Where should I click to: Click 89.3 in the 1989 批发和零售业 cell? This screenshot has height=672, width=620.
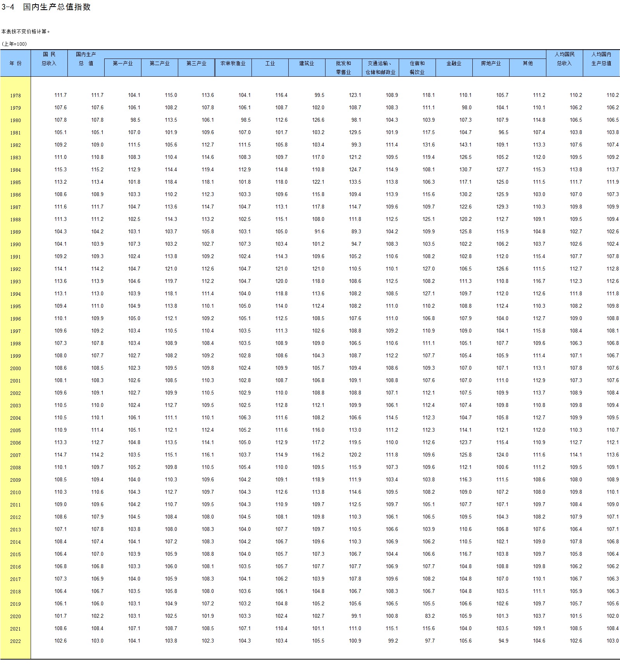(356, 232)
